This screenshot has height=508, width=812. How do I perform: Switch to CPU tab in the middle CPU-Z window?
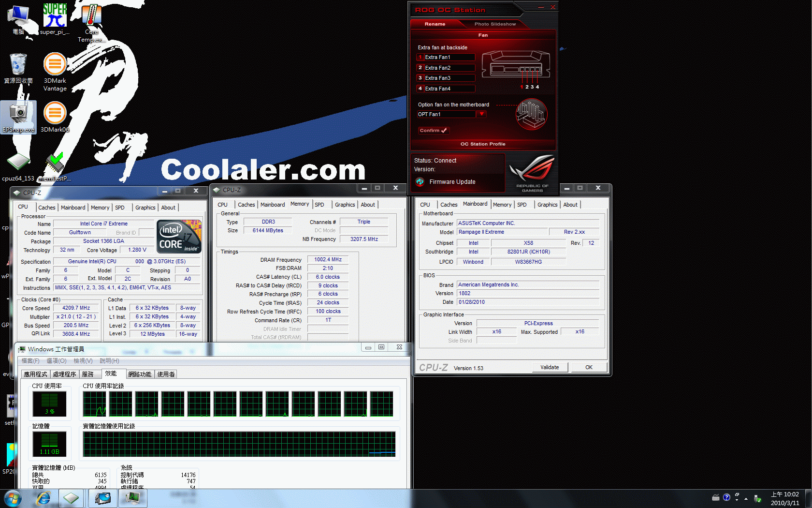point(222,205)
